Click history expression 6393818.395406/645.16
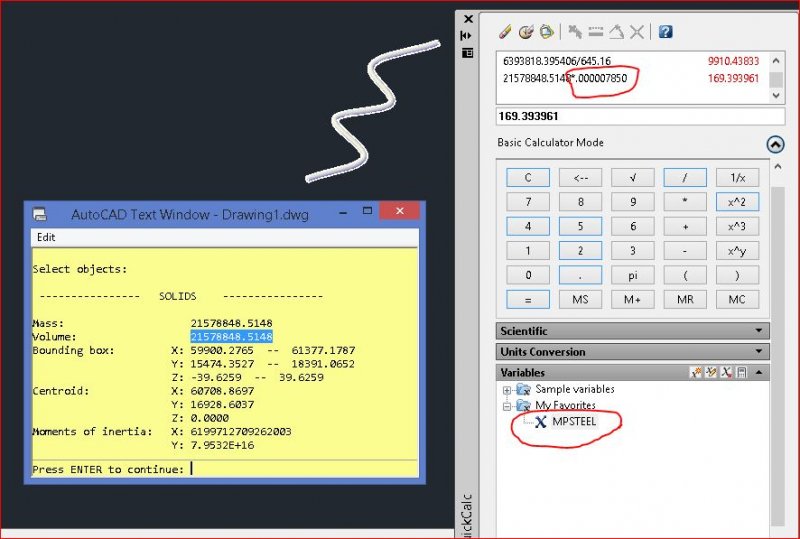The height and width of the screenshot is (539, 800). pyautogui.click(x=557, y=61)
